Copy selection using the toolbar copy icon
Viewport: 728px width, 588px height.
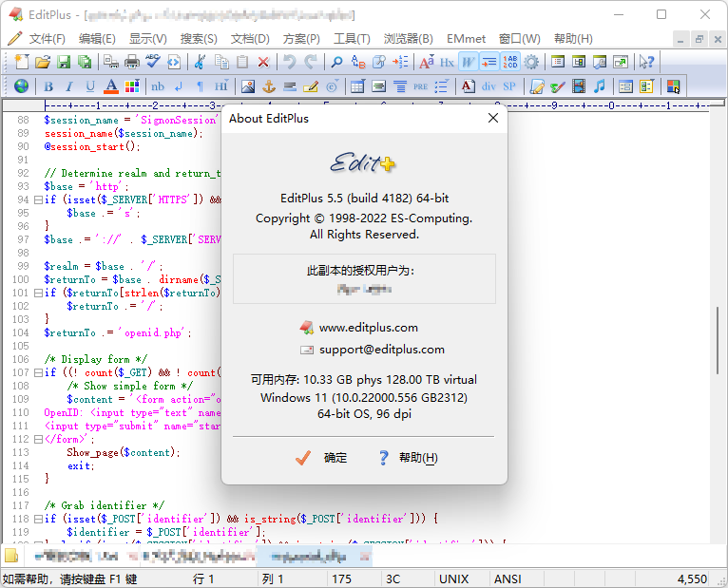(x=221, y=62)
